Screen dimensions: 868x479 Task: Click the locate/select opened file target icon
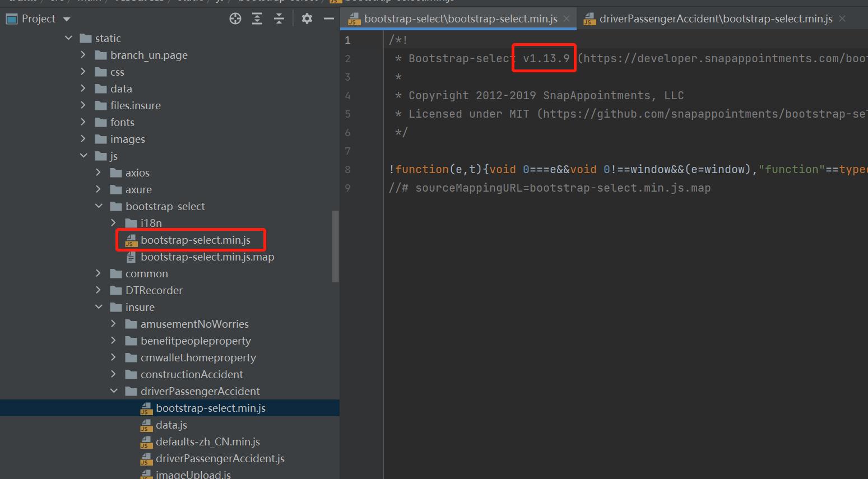click(x=235, y=18)
